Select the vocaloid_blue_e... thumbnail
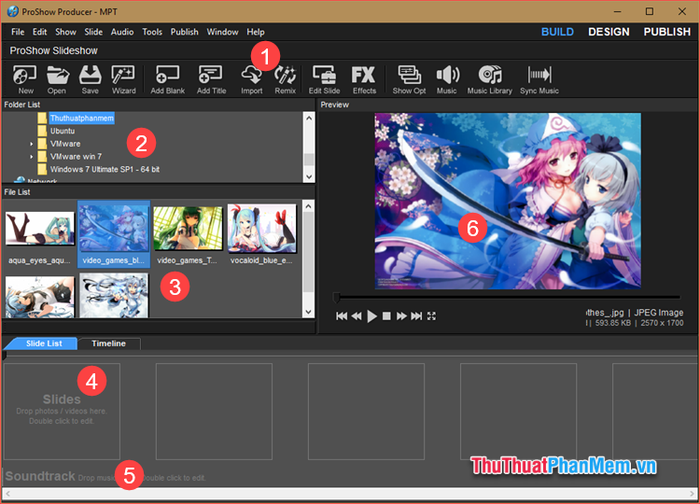The image size is (700, 504). click(262, 234)
